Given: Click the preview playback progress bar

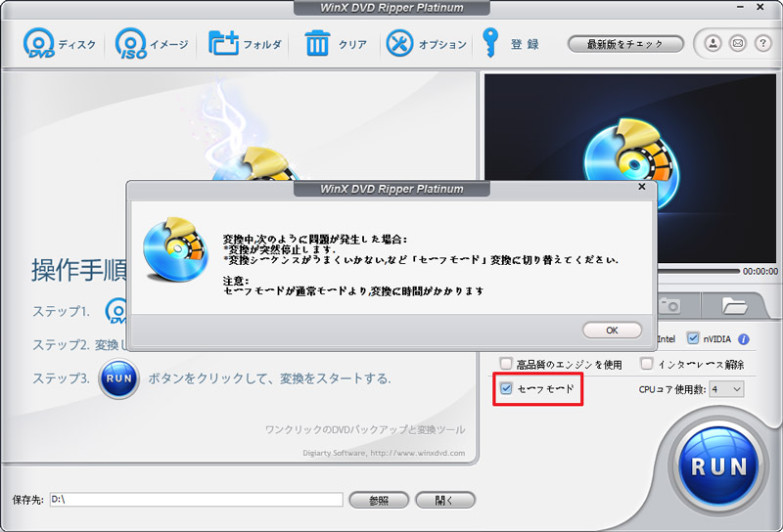Looking at the screenshot, I should click(x=697, y=271).
